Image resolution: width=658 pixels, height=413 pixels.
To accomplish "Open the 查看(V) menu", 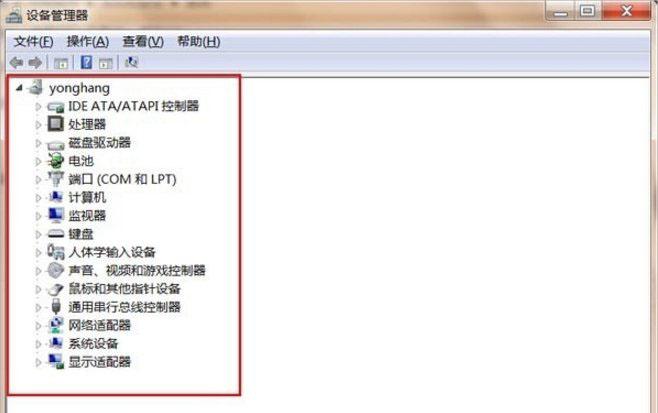I will pos(143,42).
